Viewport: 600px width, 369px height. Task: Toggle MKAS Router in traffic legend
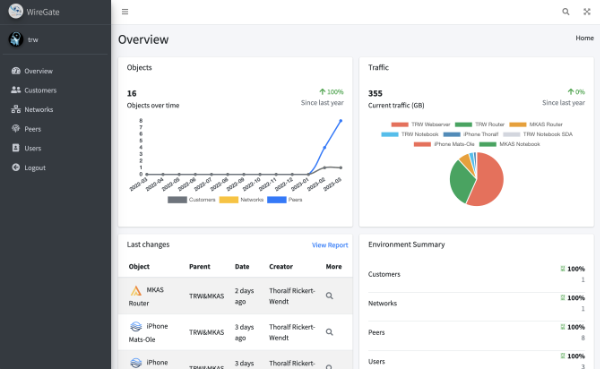[536, 124]
